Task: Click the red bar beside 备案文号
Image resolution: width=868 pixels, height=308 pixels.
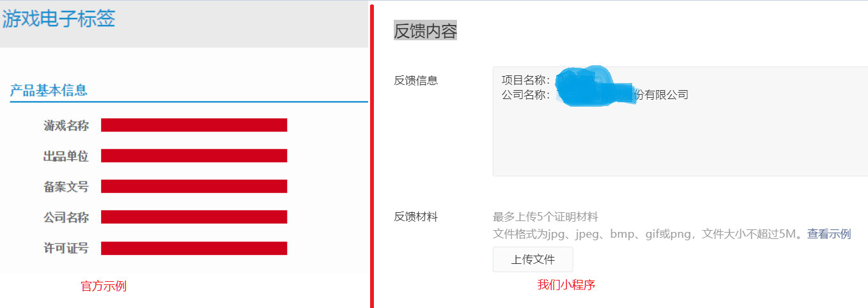Action: [x=194, y=187]
